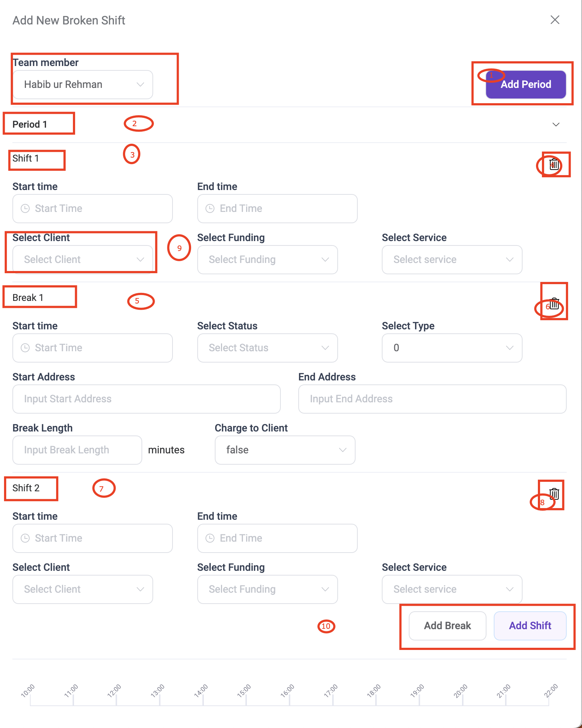Click the Add Shift button

[x=530, y=626]
